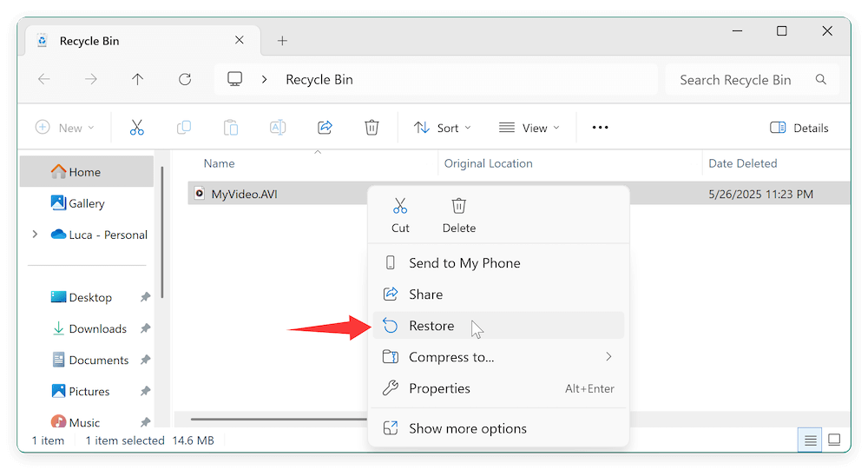Go forward with the right arrow
The height and width of the screenshot is (470, 868).
91,79
